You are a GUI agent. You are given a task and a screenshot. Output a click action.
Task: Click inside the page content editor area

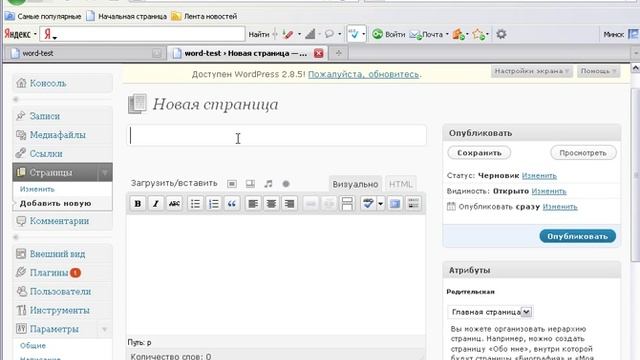point(276,276)
